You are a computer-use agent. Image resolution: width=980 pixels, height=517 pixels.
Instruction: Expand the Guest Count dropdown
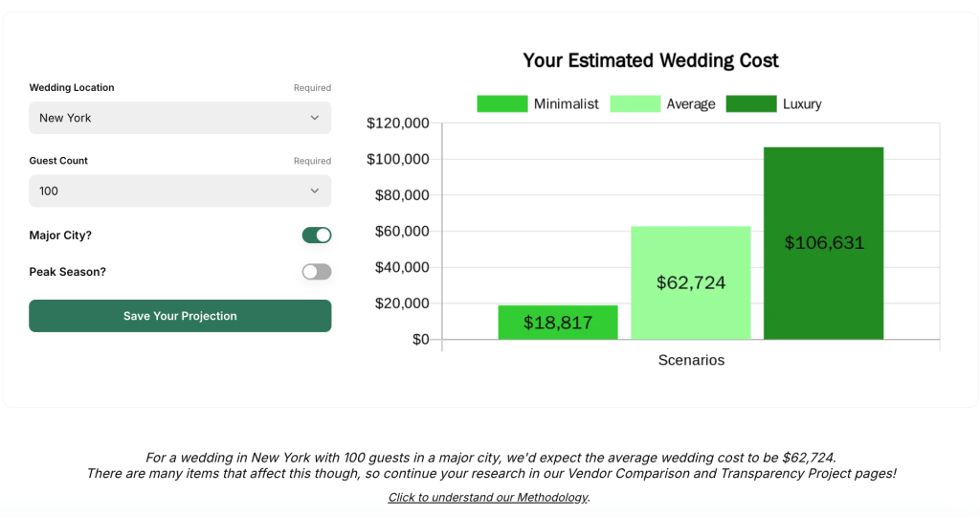(180, 191)
